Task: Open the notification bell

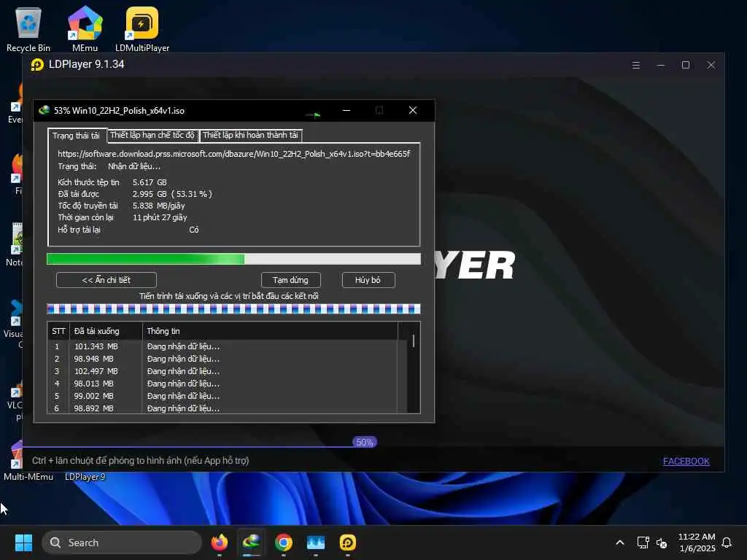Action: [727, 542]
